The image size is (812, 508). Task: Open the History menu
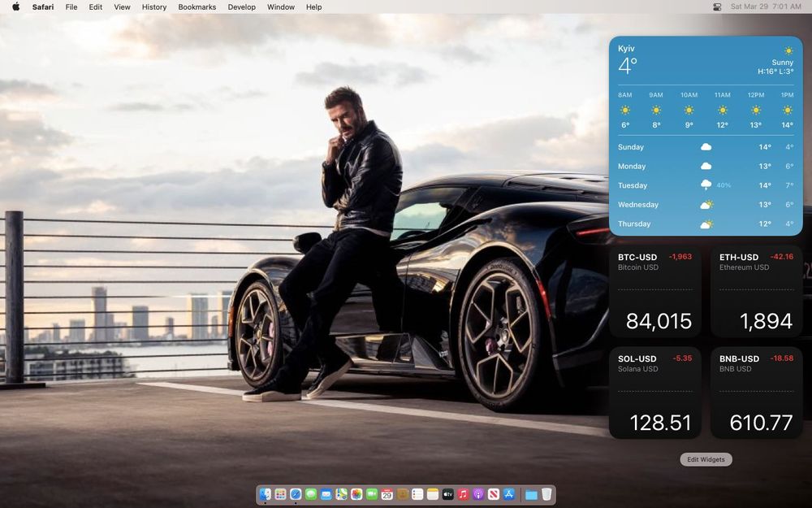[x=154, y=7]
